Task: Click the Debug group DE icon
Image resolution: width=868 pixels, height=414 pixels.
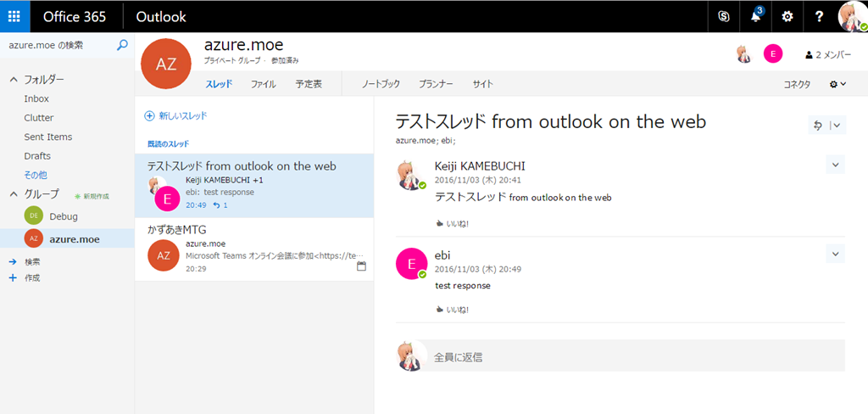Action: (34, 216)
